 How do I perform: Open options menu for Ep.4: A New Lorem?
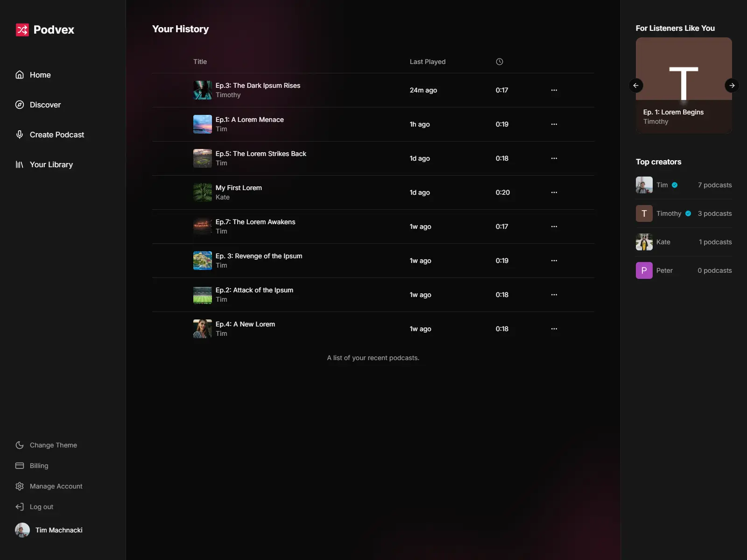click(554, 329)
